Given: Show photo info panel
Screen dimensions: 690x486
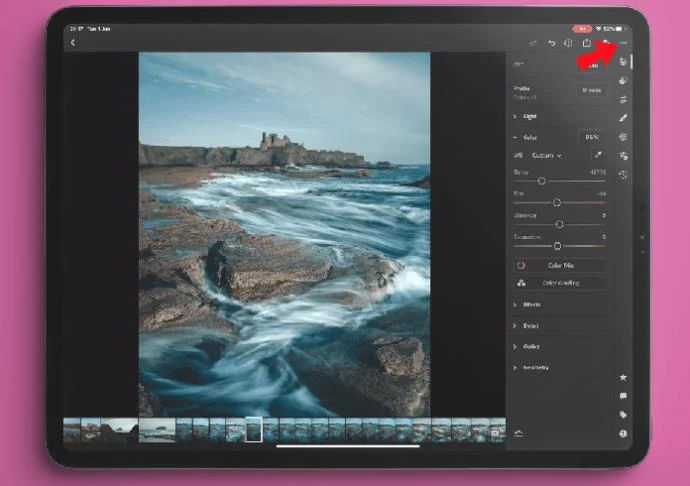Looking at the screenshot, I should click(x=623, y=433).
